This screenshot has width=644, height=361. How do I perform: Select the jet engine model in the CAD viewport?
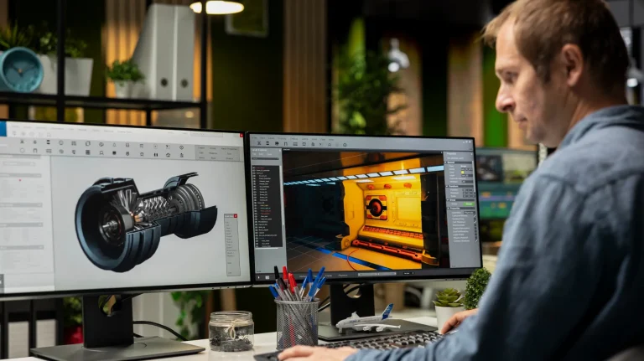coord(146,221)
